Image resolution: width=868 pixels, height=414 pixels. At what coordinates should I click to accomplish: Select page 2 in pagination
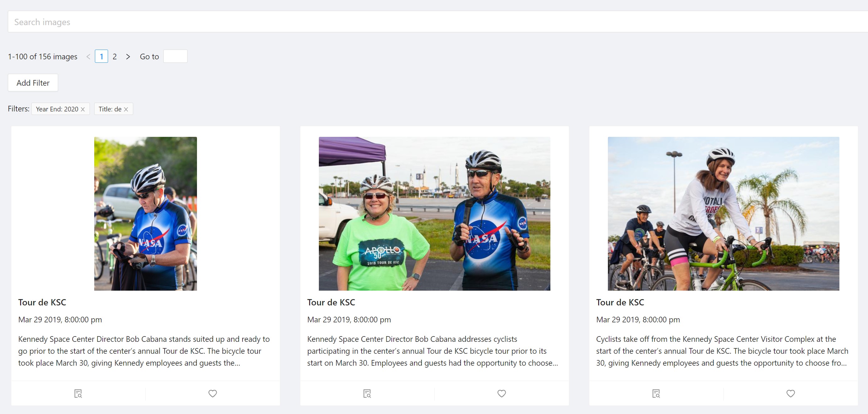pos(115,56)
